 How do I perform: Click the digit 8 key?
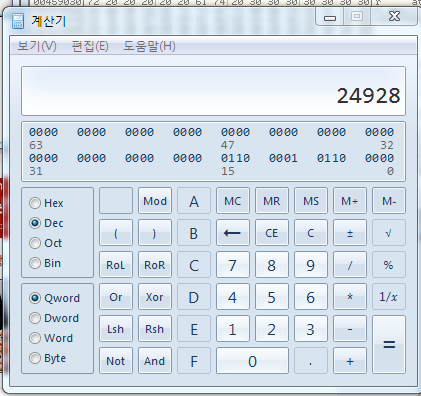pyautogui.click(x=272, y=265)
